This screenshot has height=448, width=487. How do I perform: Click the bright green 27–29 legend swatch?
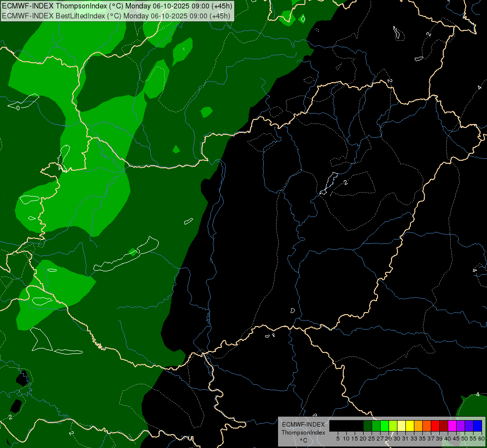pyautogui.click(x=385, y=426)
